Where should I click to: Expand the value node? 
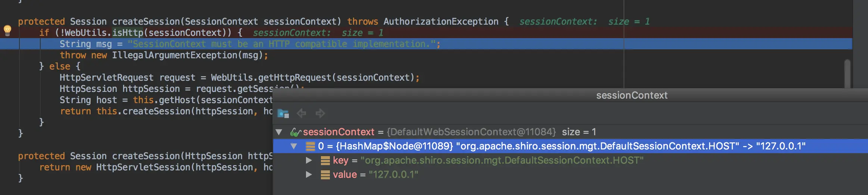tap(309, 175)
